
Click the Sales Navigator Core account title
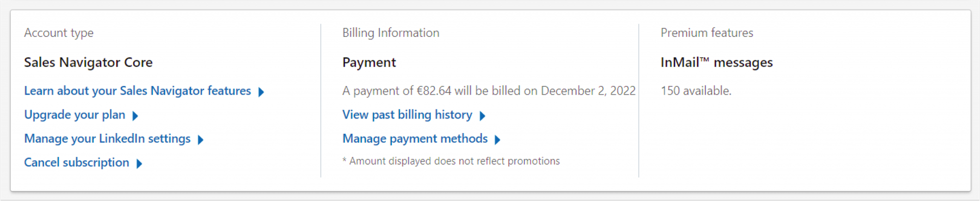[x=88, y=62]
